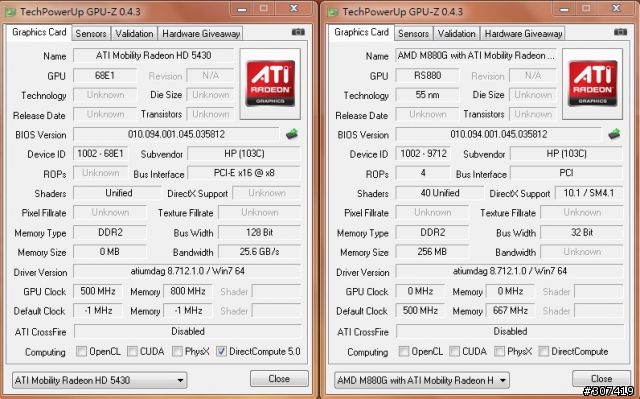This screenshot has width=640, height=399.
Task: Open the ATI Mobility Radeon HD 5430 dropdown
Action: pyautogui.click(x=100, y=380)
